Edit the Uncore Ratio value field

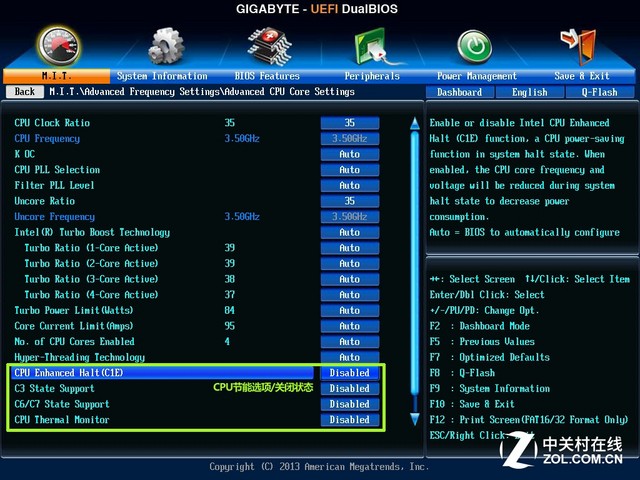[350, 201]
